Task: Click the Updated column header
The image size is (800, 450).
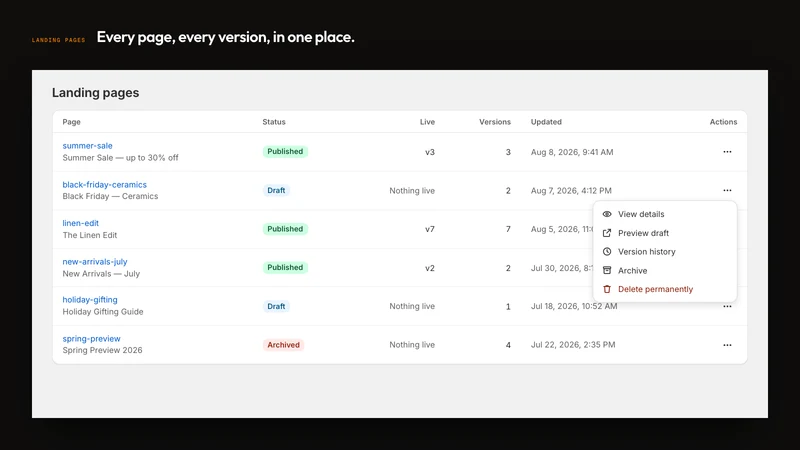Action: (x=546, y=122)
